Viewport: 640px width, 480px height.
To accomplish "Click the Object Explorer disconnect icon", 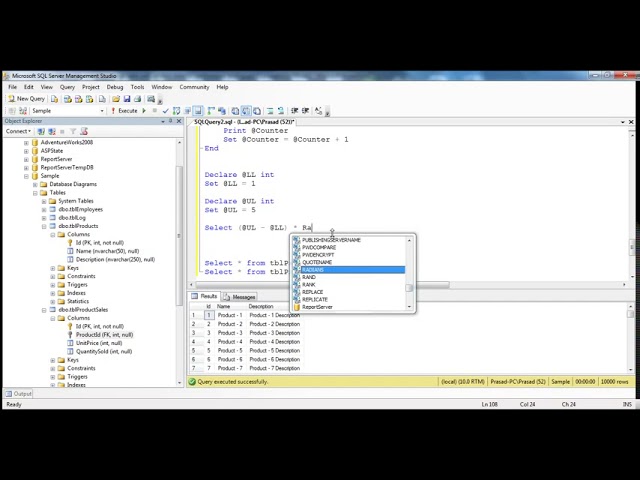I will 52,131.
